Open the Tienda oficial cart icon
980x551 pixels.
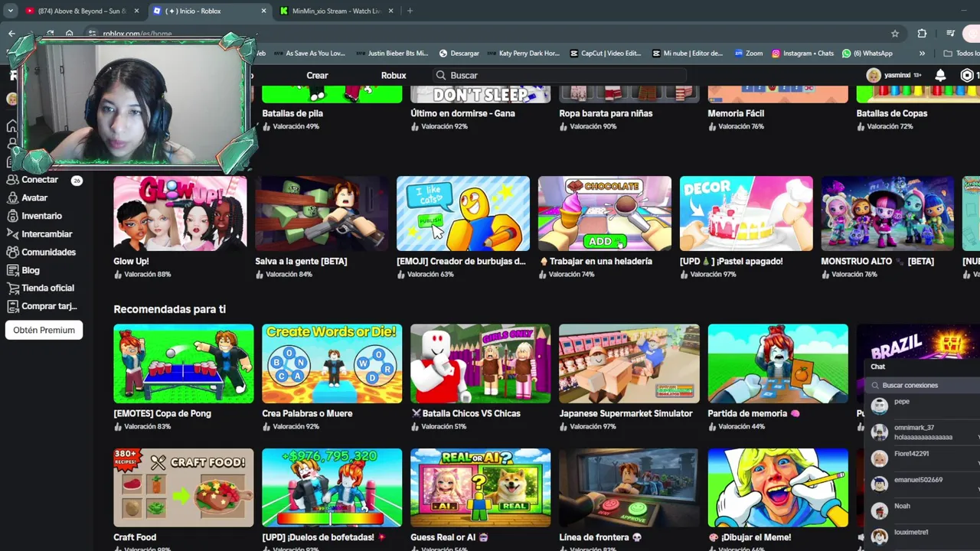(12, 288)
